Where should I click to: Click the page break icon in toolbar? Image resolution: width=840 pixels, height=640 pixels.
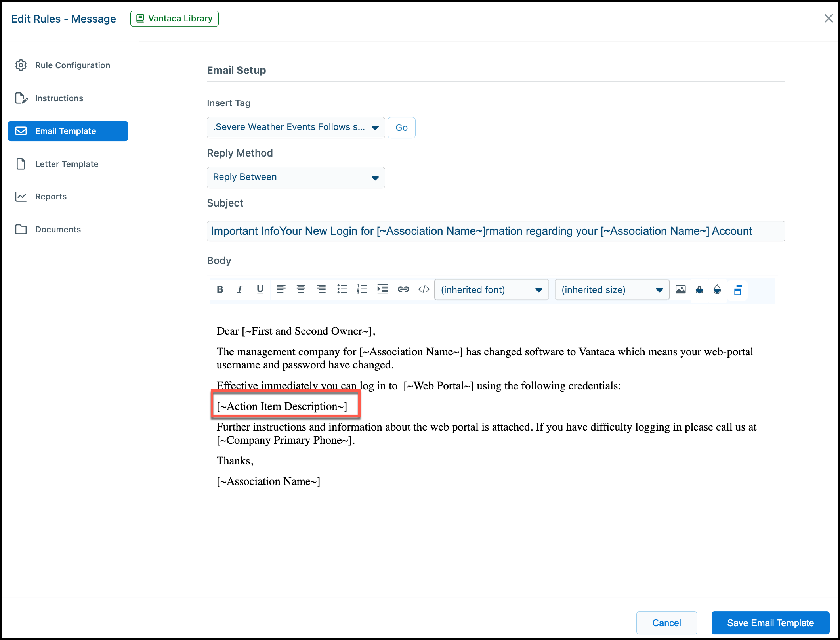[x=738, y=290]
